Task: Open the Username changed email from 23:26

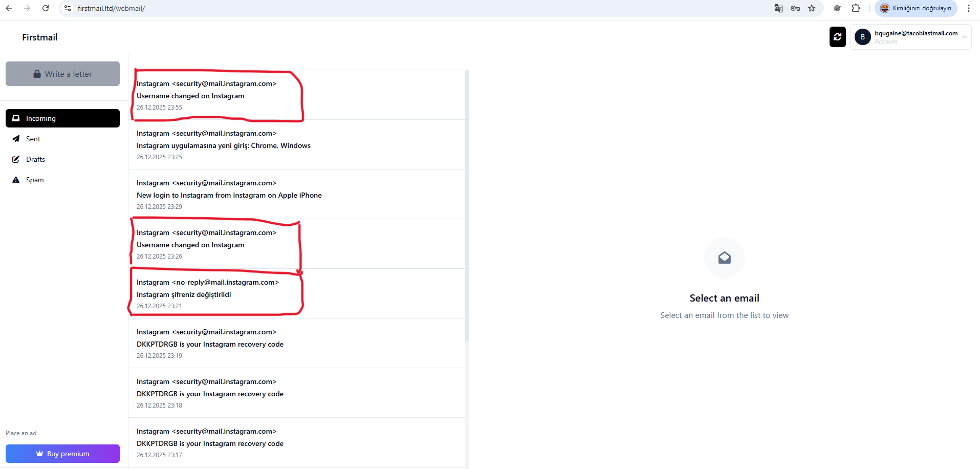Action: tap(296, 244)
